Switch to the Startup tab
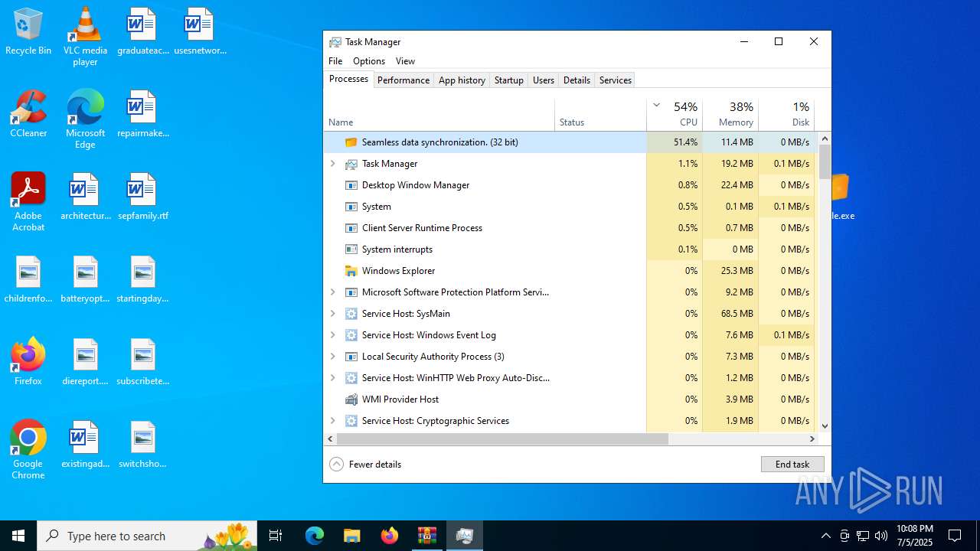The image size is (980, 551). click(x=509, y=80)
